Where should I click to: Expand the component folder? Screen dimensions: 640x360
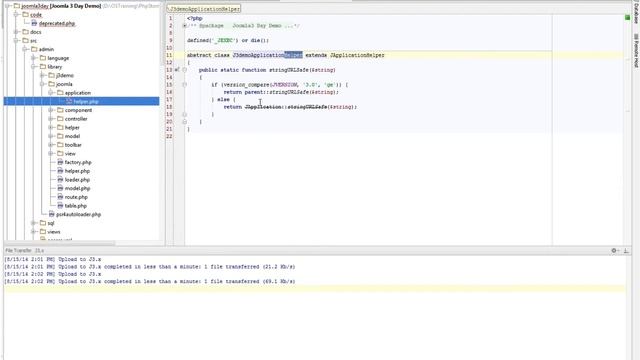coord(51,110)
